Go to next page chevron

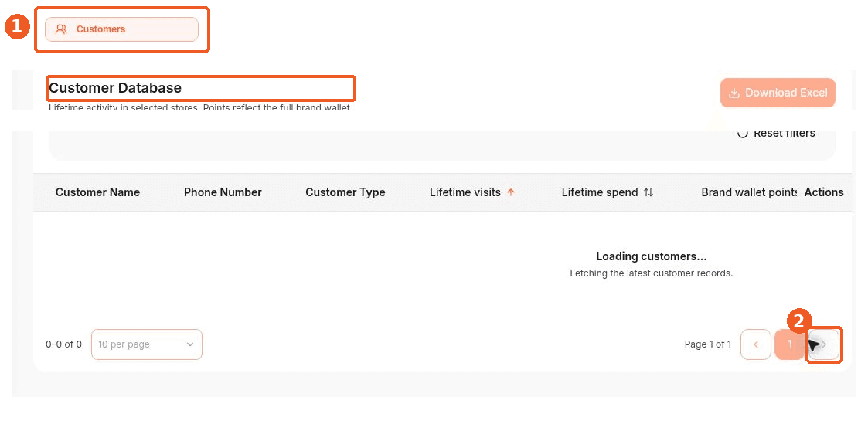(x=824, y=344)
